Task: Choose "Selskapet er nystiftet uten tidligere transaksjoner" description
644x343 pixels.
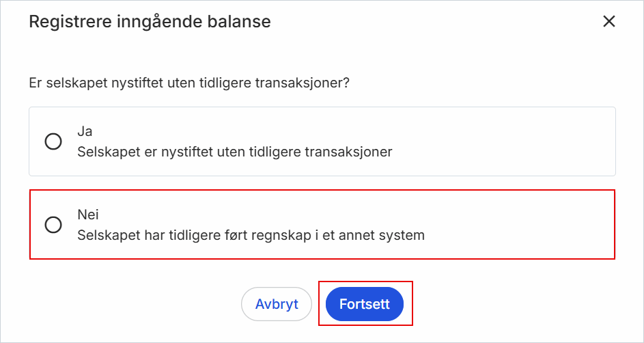Action: [x=234, y=152]
